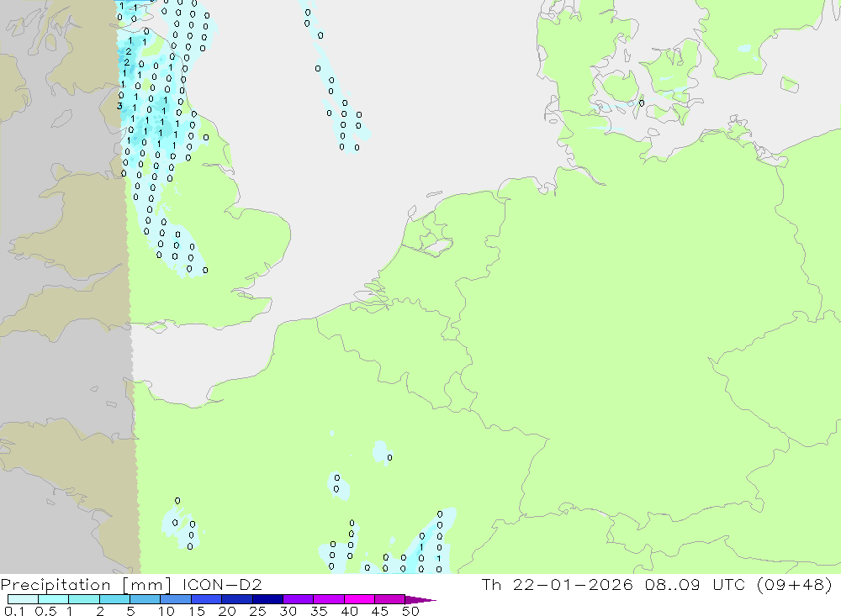
Task: Select the legend swatch between 20 and 25
Action: point(237,599)
